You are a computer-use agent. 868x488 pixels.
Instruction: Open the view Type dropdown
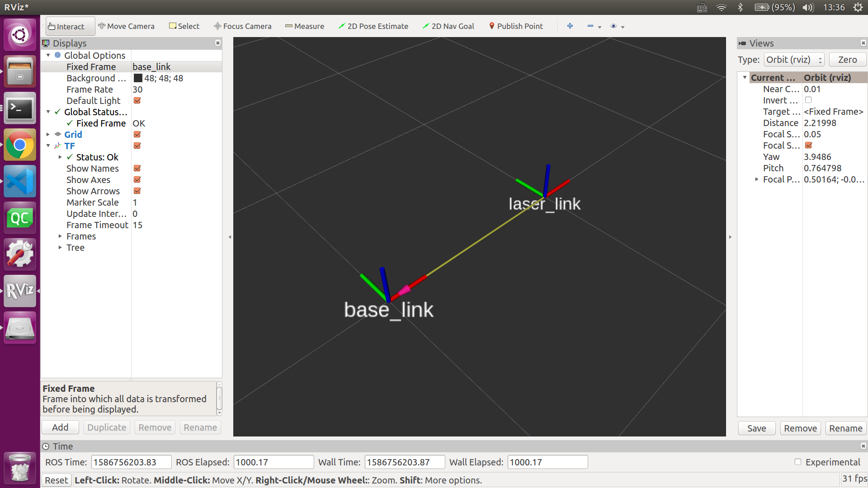point(794,60)
